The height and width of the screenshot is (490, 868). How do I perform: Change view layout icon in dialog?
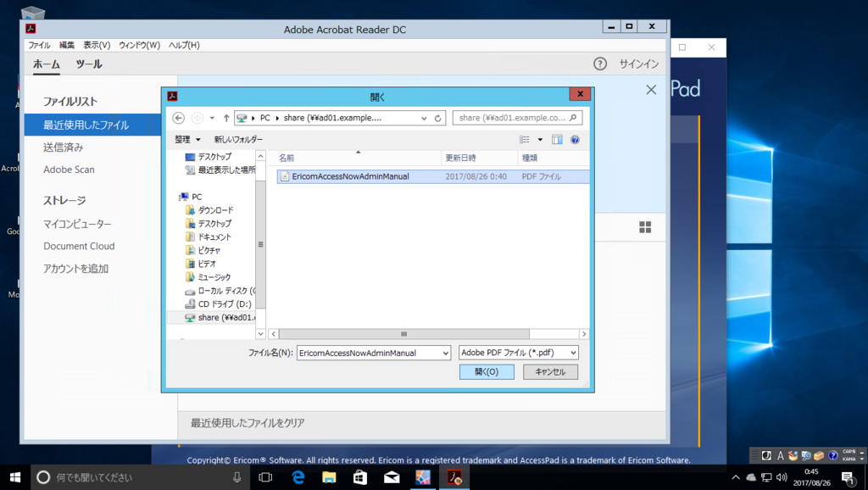pos(525,140)
